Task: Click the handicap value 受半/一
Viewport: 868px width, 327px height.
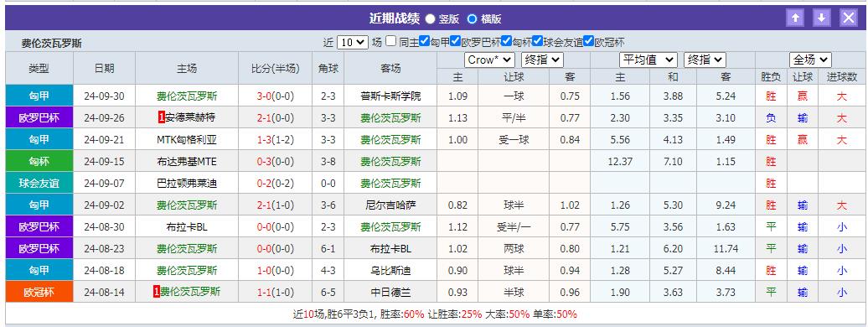Action: point(513,226)
